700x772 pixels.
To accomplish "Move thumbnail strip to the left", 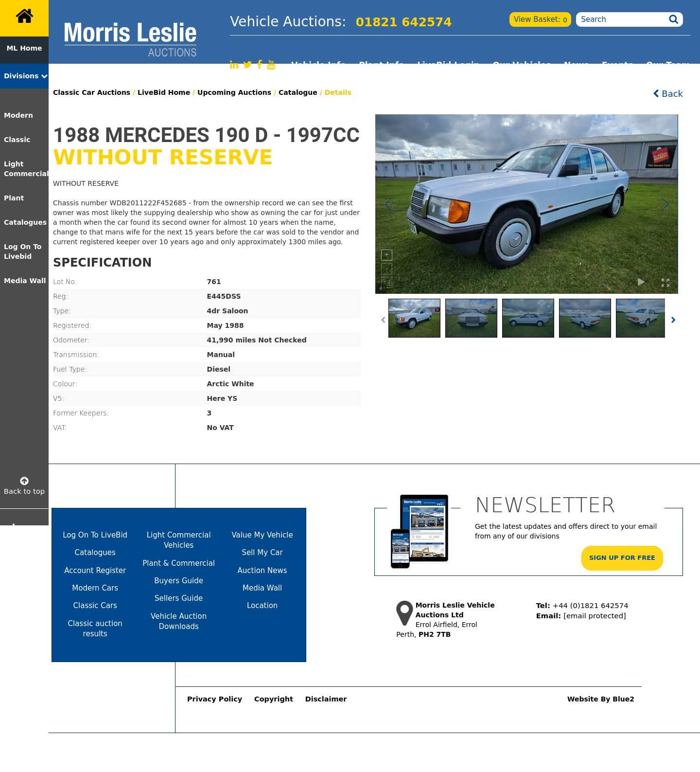I will (x=383, y=320).
